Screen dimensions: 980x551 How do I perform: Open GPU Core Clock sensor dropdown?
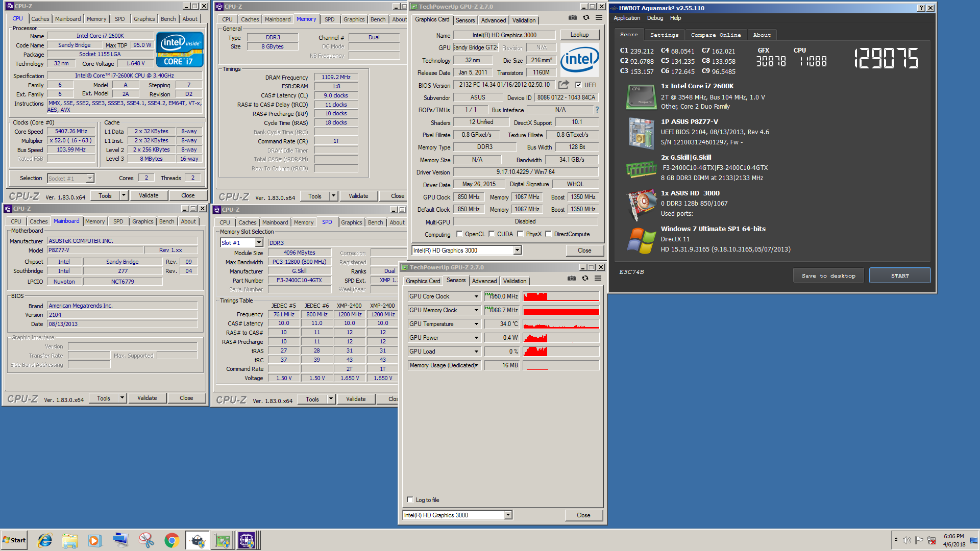click(476, 296)
